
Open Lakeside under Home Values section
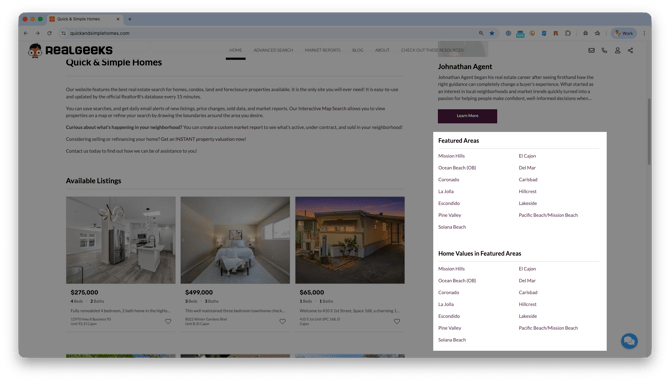[528, 316]
